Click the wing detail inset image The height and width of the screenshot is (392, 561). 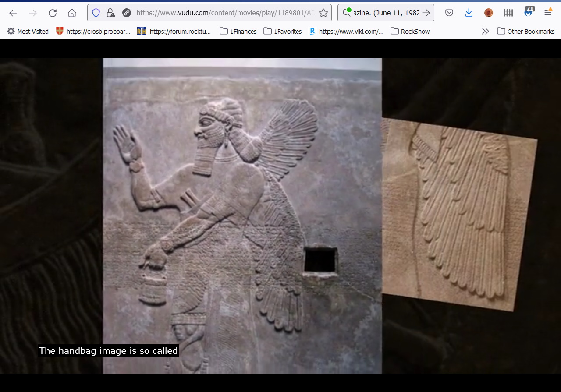tap(460, 215)
